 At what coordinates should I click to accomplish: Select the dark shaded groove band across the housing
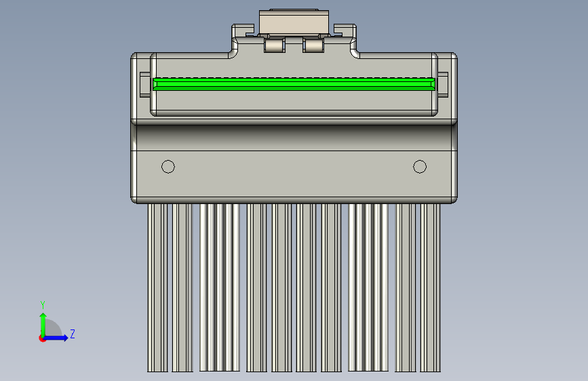294,138
